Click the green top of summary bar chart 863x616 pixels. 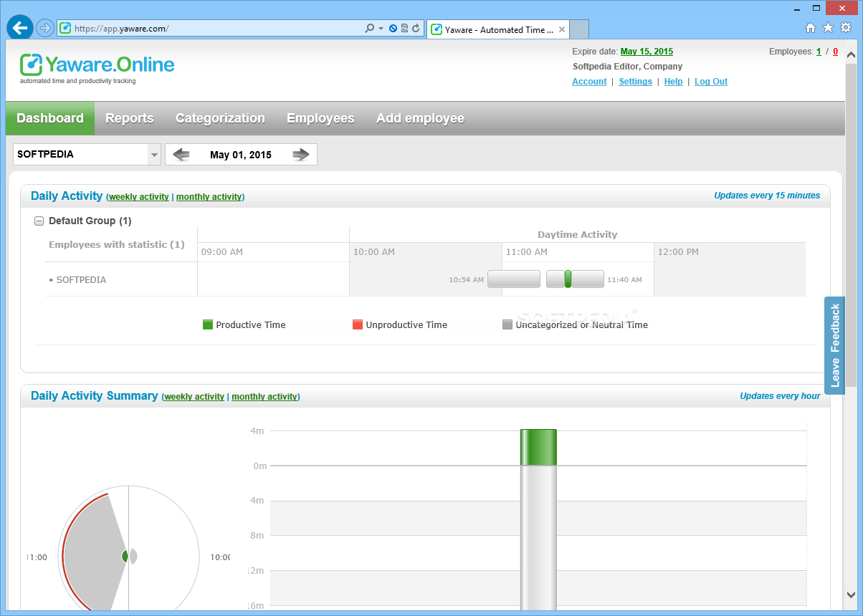[x=538, y=446]
